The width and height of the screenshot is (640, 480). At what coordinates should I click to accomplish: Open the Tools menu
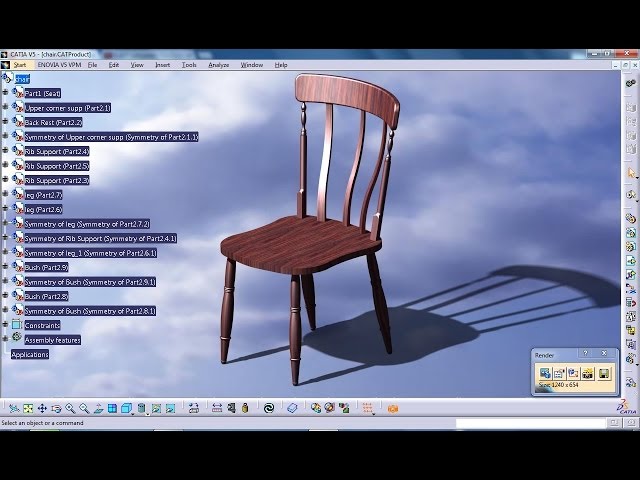click(x=189, y=65)
